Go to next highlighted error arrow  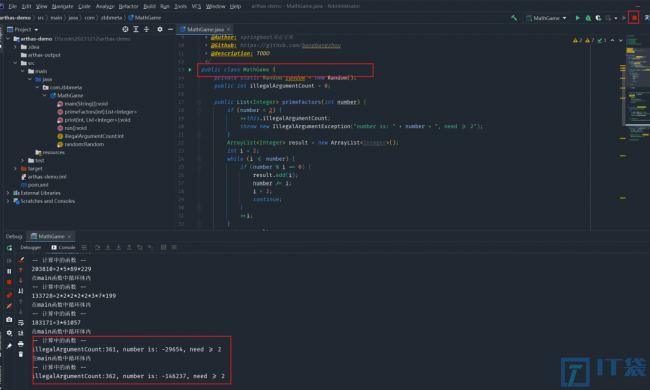(x=621, y=40)
